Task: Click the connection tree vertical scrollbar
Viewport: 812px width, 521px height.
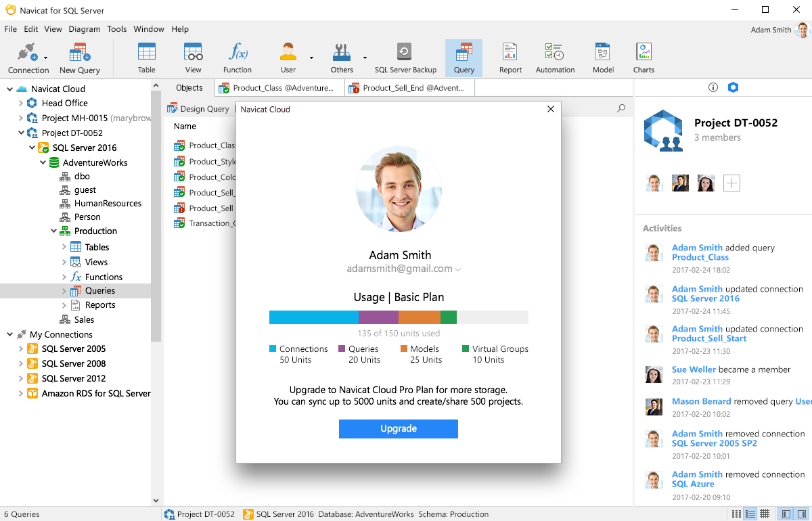Action: coord(156,217)
